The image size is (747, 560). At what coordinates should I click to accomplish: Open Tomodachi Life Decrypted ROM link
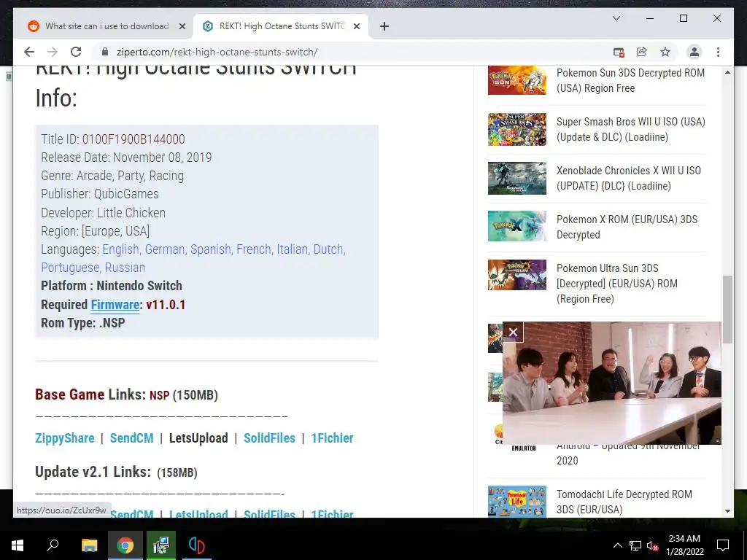click(x=624, y=502)
